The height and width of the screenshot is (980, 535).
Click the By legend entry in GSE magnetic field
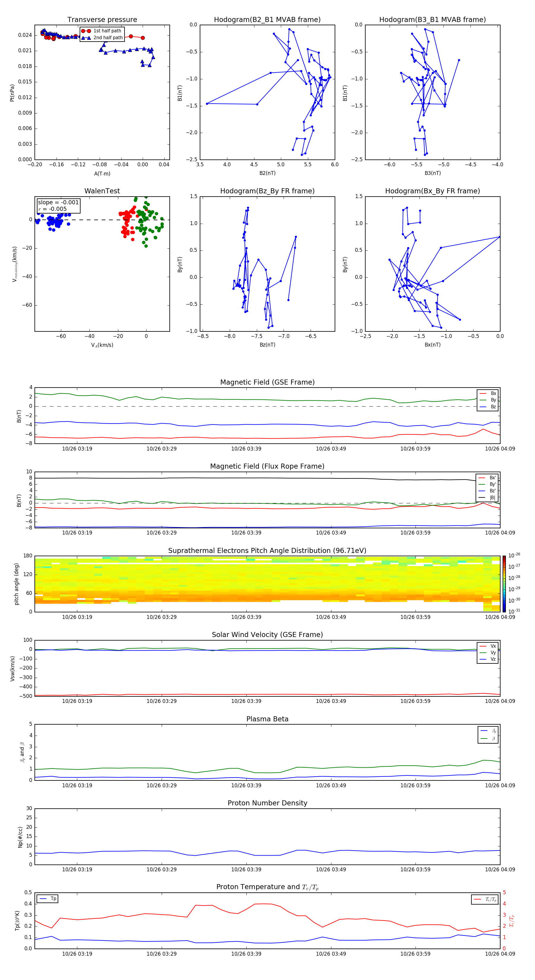488,400
